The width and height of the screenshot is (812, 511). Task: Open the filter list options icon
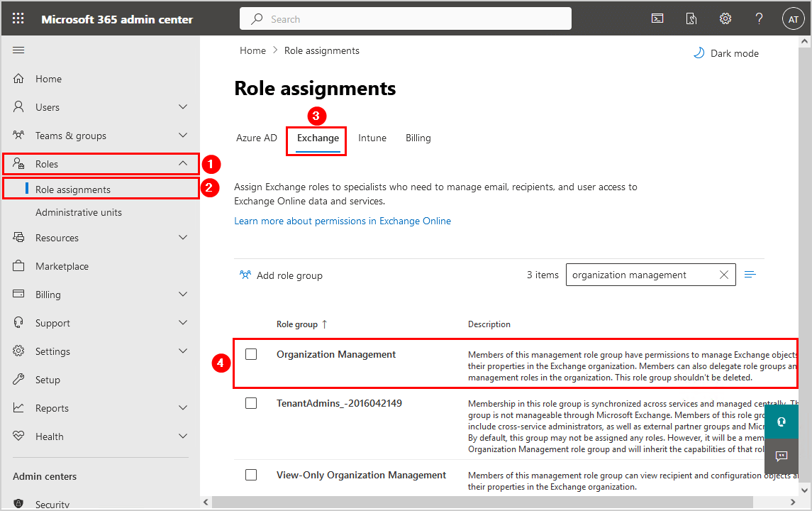pyautogui.click(x=750, y=274)
